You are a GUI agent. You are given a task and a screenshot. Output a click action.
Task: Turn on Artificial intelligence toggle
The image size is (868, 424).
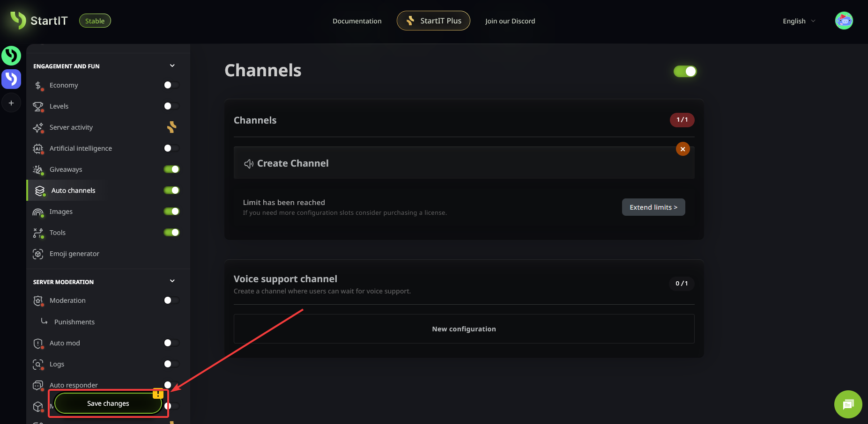point(171,148)
